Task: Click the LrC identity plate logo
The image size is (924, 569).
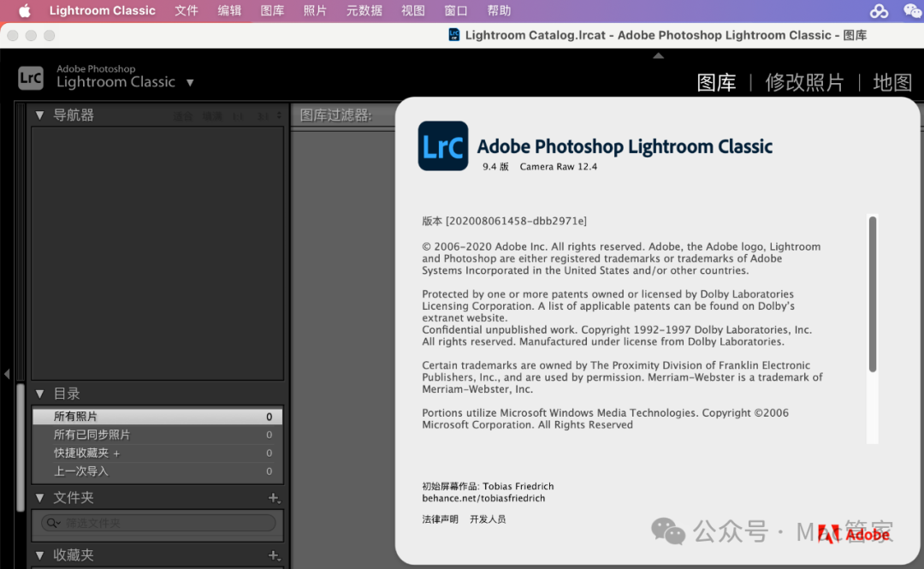Action: (x=31, y=78)
